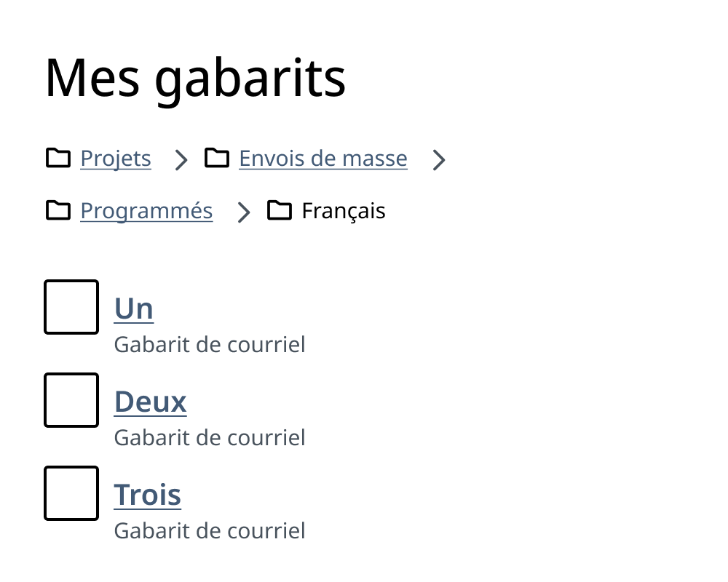Enable the checkbox for Trois
728x582 pixels.
coord(71,493)
